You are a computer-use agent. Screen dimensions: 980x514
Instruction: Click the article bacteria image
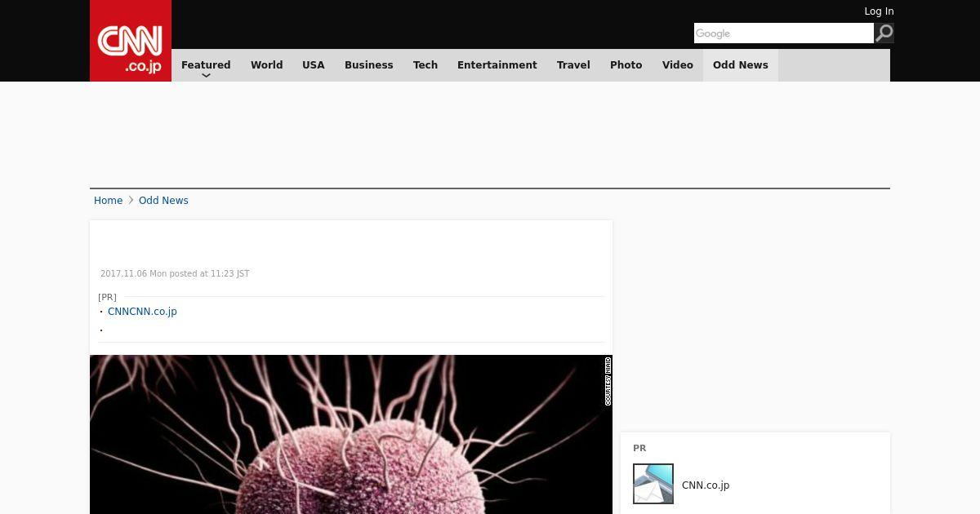(x=351, y=434)
